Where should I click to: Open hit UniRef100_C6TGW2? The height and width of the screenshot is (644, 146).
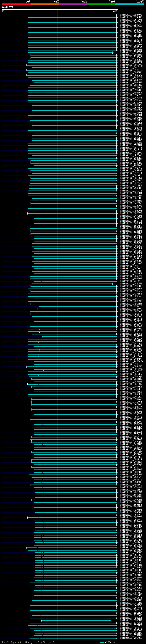tap(131, 20)
